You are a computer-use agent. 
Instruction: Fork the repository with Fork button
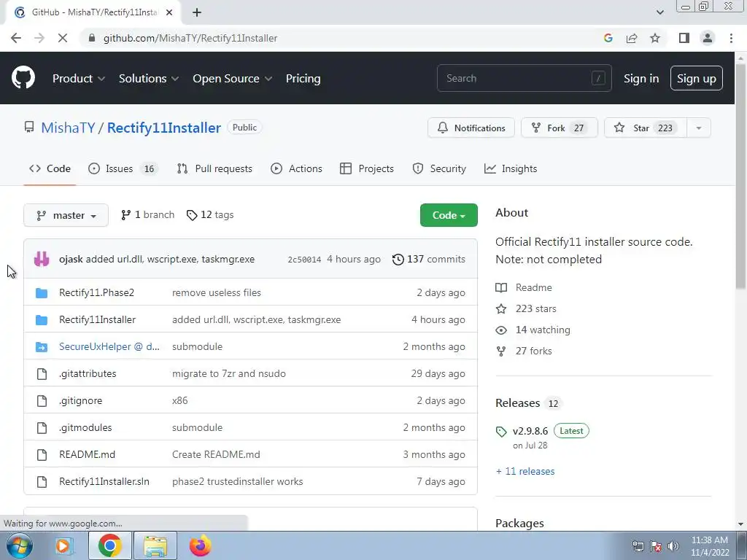click(x=560, y=128)
